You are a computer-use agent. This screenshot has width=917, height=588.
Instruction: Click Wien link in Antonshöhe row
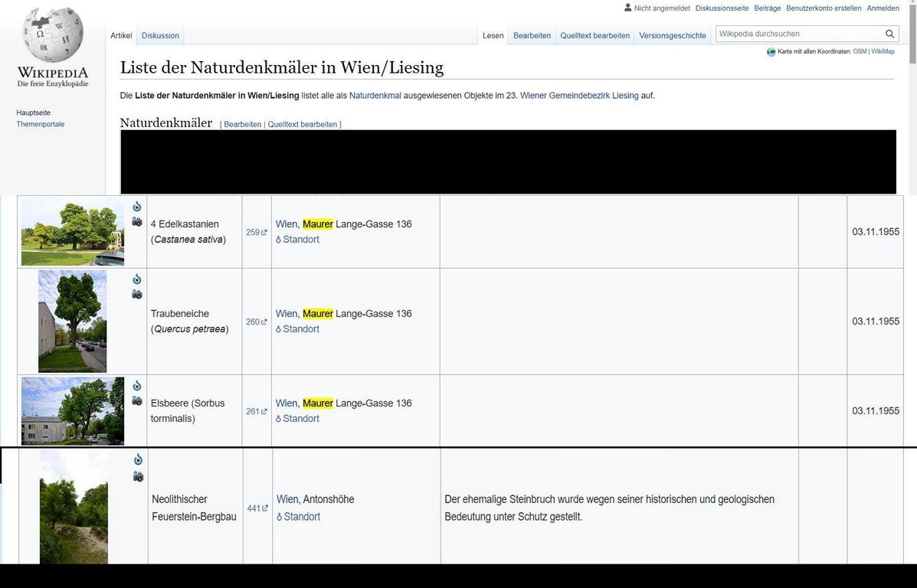287,499
